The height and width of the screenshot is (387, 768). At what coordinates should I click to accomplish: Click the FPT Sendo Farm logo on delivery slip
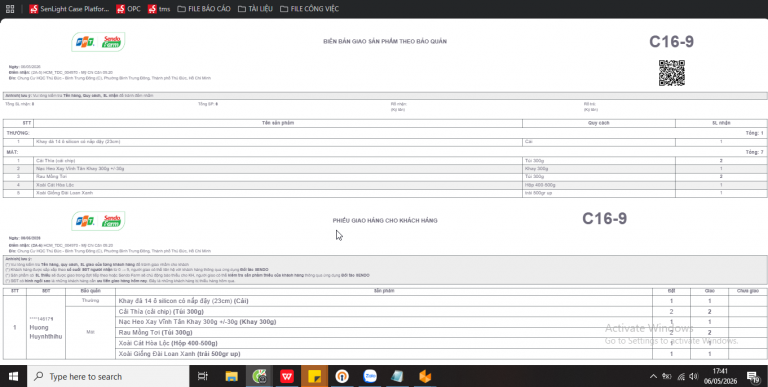coord(98,221)
